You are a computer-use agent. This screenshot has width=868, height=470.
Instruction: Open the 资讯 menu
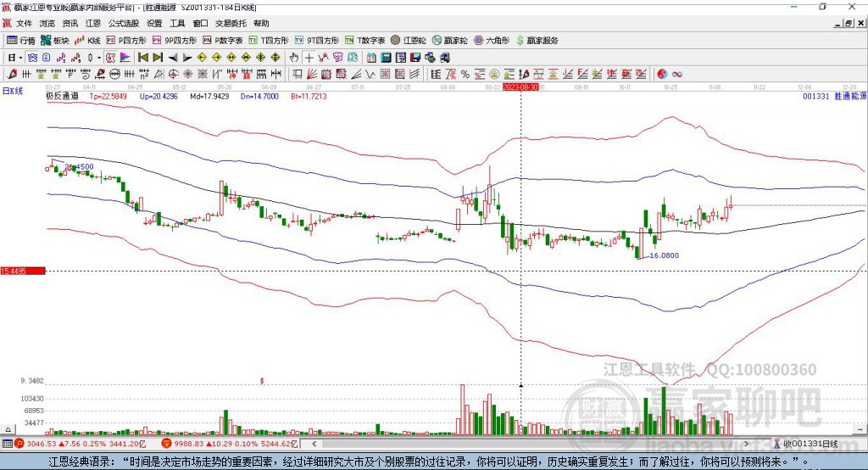[70, 23]
